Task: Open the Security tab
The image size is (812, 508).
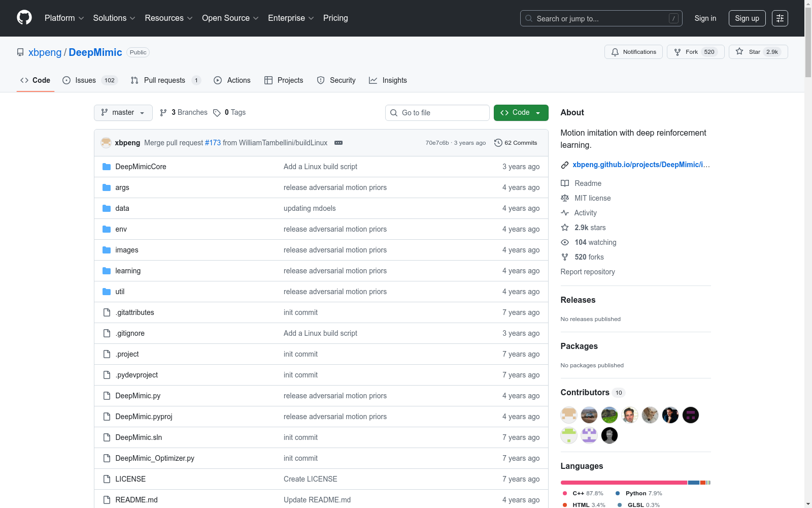Action: (336, 80)
